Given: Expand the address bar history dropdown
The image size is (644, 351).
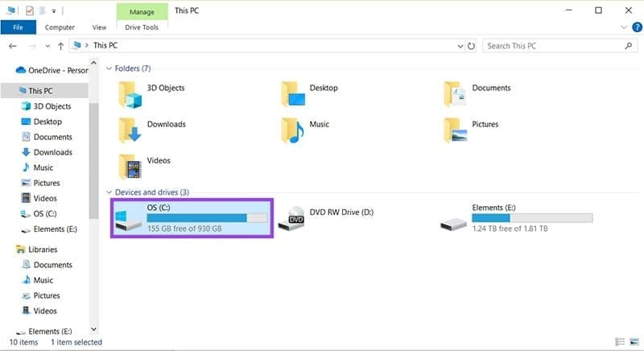Looking at the screenshot, I should (x=460, y=46).
